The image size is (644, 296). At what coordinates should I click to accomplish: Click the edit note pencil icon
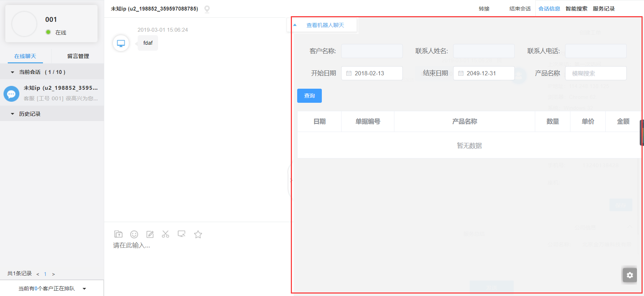click(x=150, y=234)
